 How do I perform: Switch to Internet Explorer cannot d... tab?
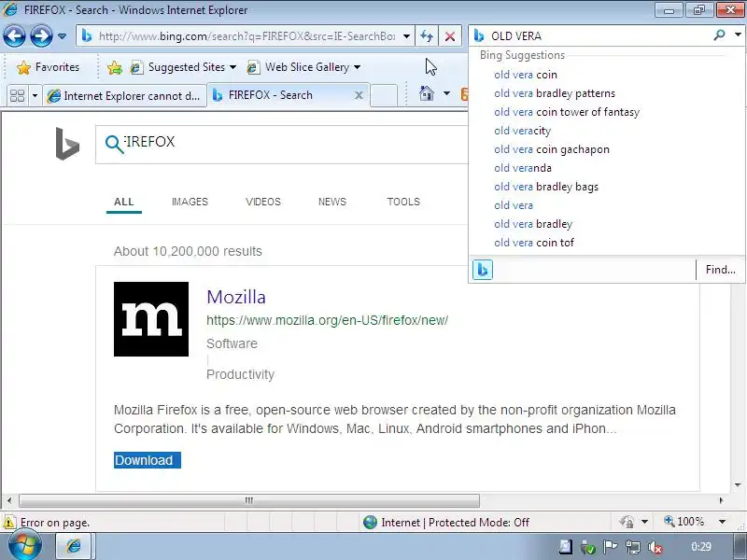[x=125, y=96]
